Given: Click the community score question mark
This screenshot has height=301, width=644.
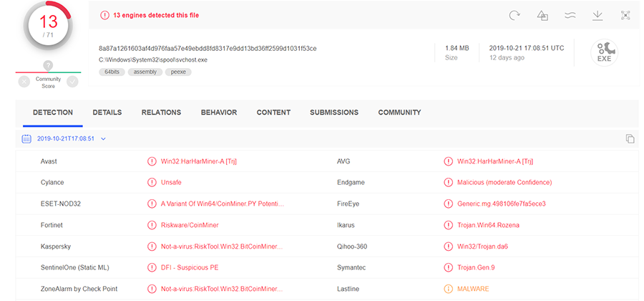Looking at the screenshot, I should coord(48,65).
